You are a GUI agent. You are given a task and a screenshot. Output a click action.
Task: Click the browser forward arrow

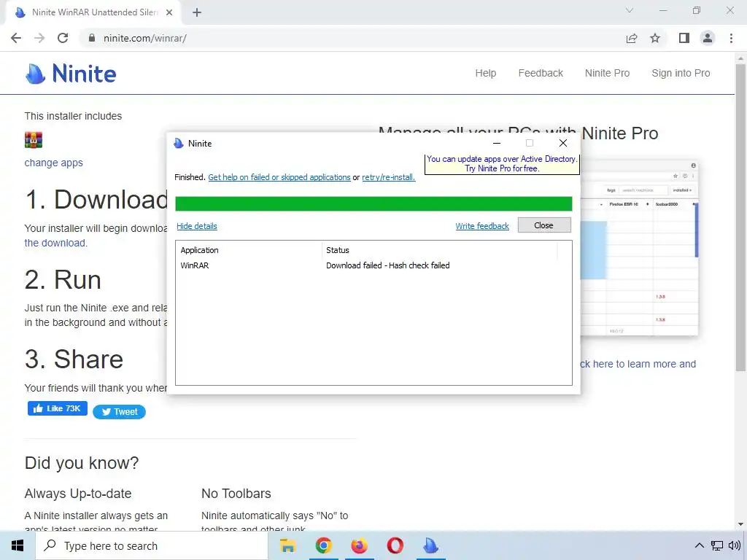[39, 38]
